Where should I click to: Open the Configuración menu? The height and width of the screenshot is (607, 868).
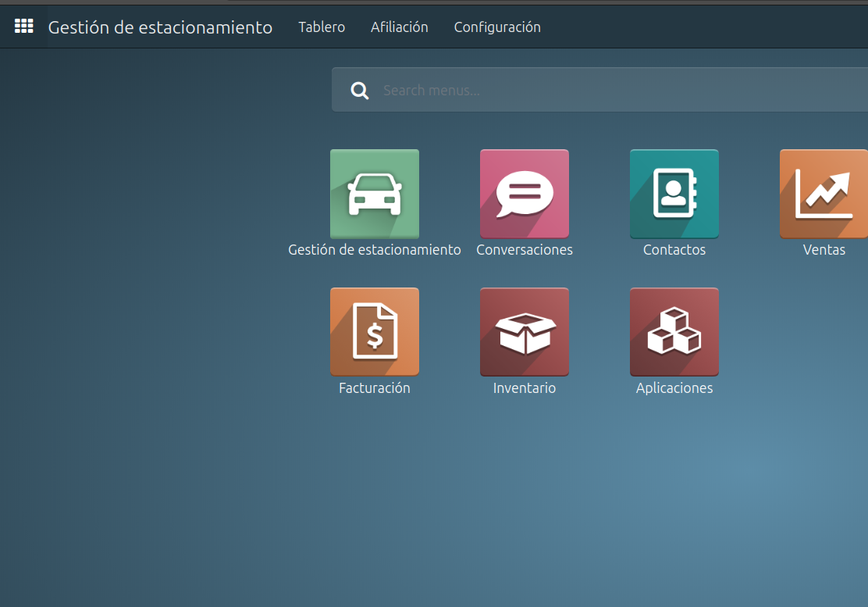[497, 27]
